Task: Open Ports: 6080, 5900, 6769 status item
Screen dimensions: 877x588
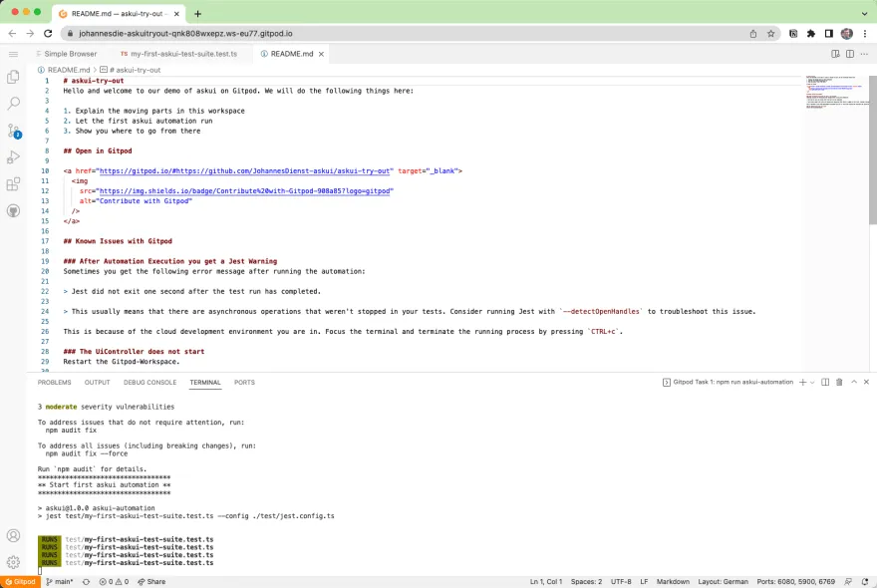Action: [x=795, y=582]
